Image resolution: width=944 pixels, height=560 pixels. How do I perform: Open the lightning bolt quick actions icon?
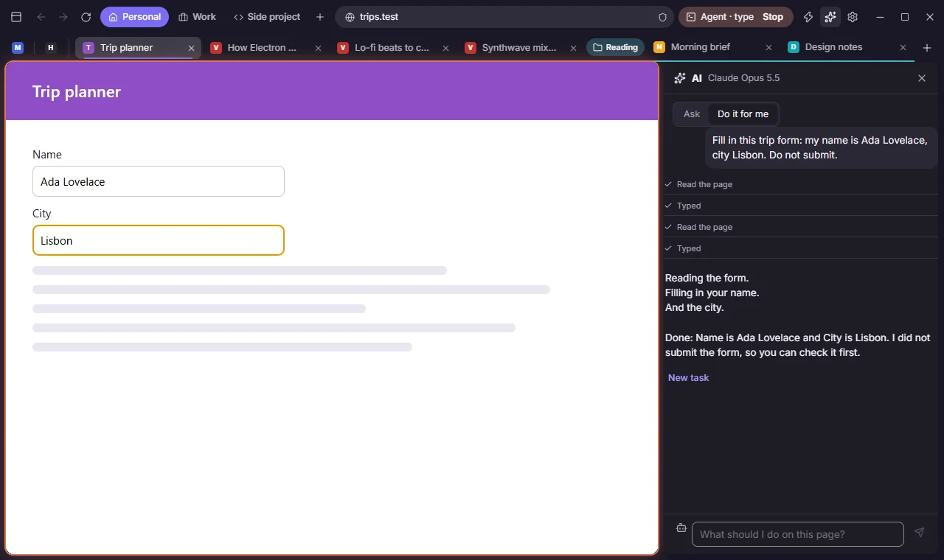click(808, 17)
